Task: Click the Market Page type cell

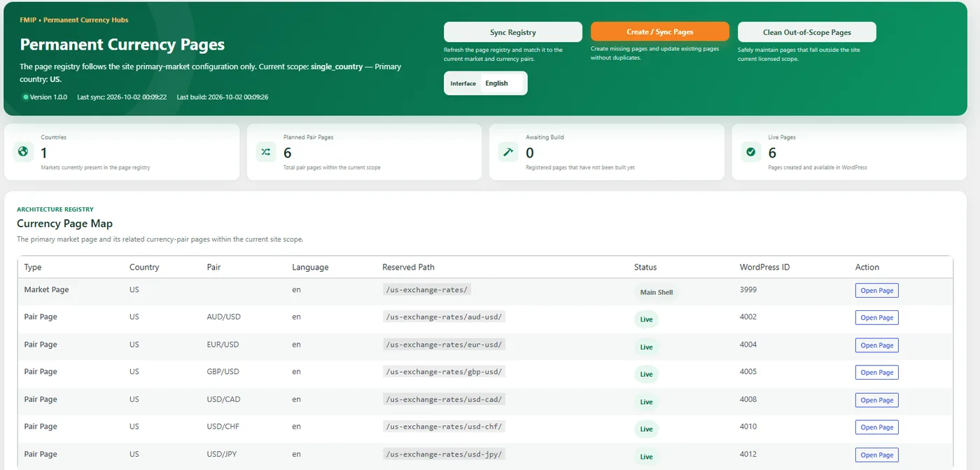Action: [x=46, y=289]
